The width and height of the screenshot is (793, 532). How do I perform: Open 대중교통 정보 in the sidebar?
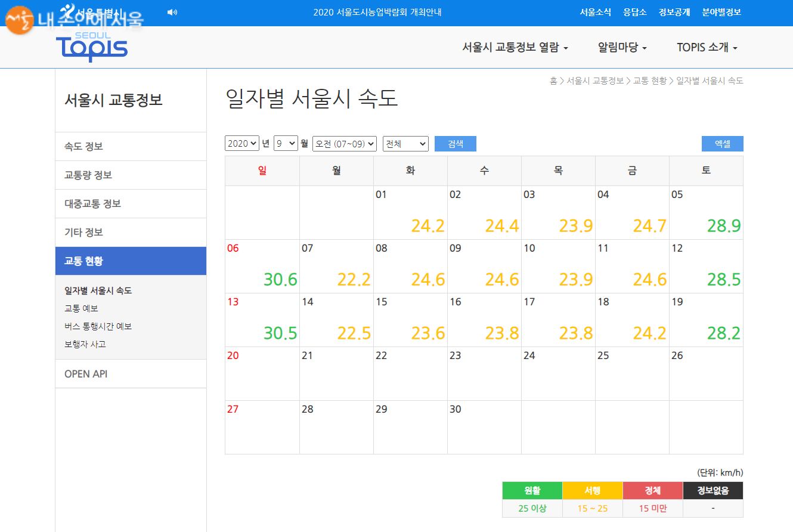pyautogui.click(x=92, y=204)
